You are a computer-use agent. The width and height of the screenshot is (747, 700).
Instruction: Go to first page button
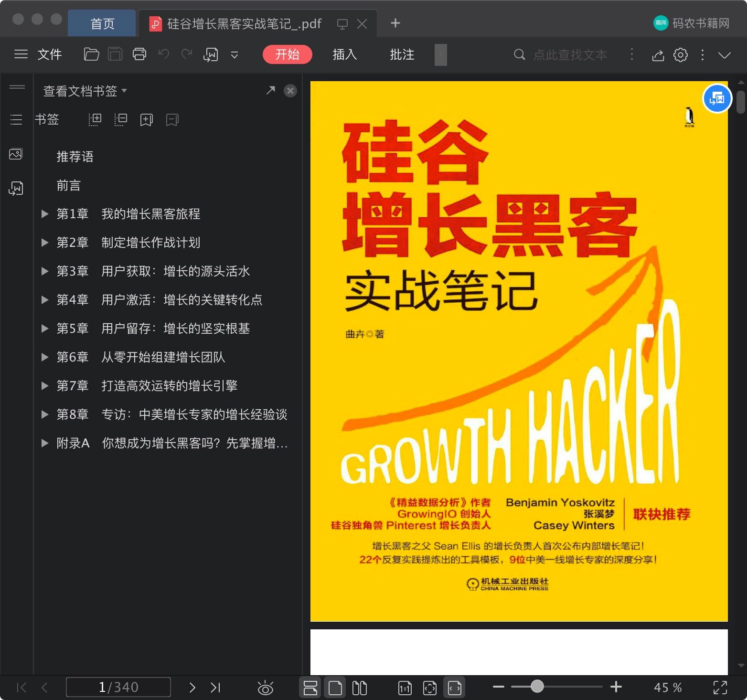coord(21,687)
